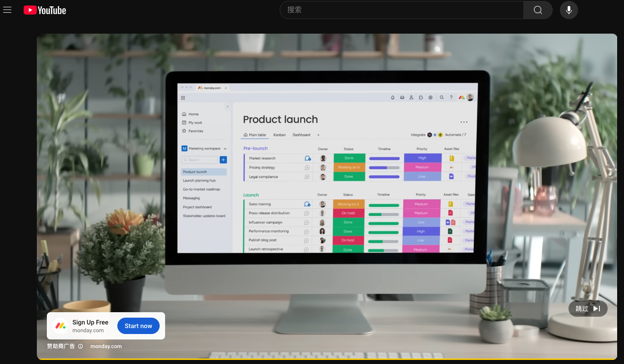Click the sponsored ad info icon
Screen dimensions: 624x364
click(81, 346)
